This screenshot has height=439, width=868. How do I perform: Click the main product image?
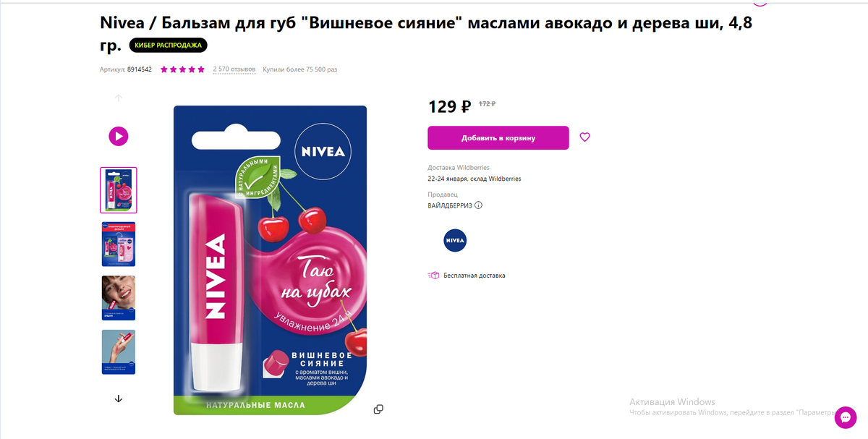270,260
